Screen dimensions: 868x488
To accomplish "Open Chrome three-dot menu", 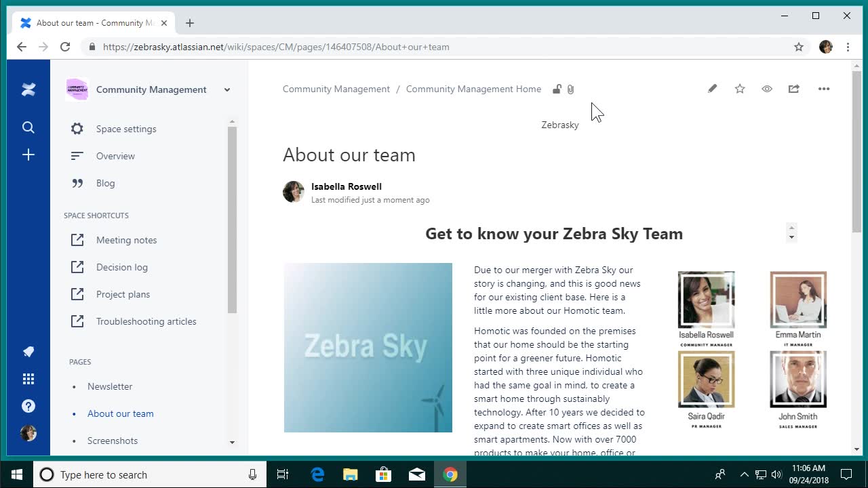I will 848,47.
